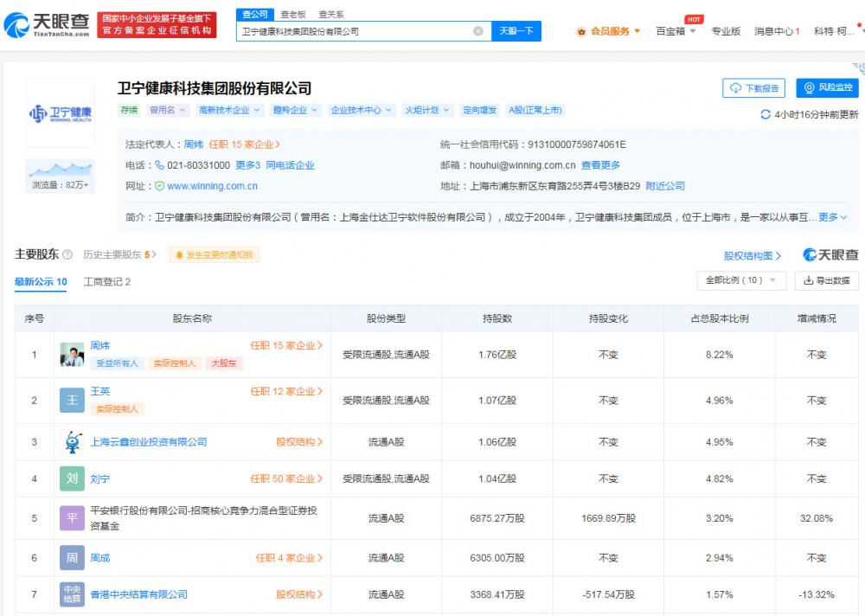This screenshot has width=865, height=616.
Task: Open the 附近公司 link
Action: tap(665, 186)
